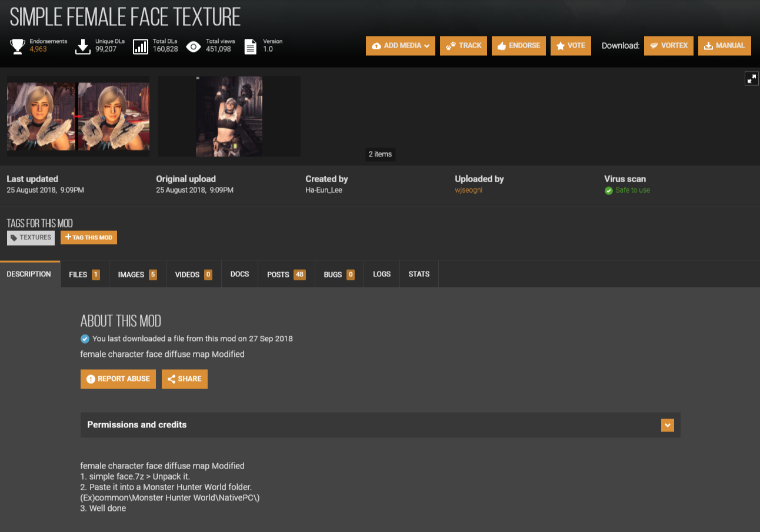Image resolution: width=760 pixels, height=532 pixels.
Task: Click the version number 1.0
Action: pyautogui.click(x=268, y=49)
